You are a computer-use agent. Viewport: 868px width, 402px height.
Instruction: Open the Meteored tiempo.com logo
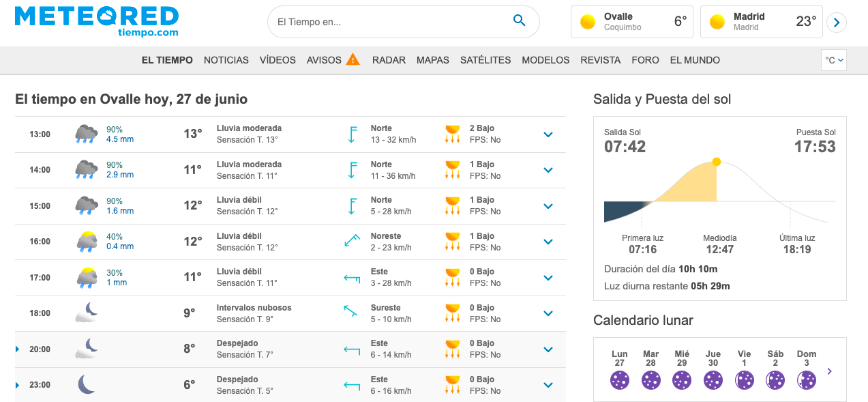(97, 21)
